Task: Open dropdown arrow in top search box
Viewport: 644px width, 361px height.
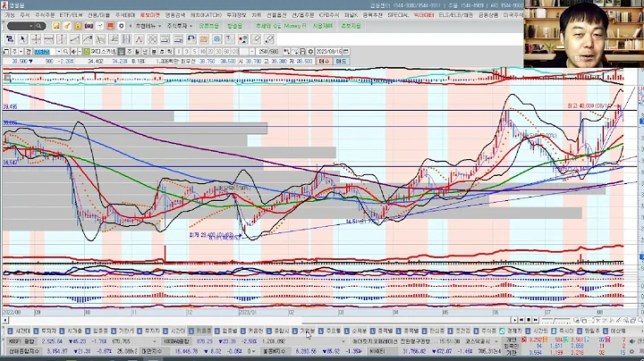Action: click(30, 26)
